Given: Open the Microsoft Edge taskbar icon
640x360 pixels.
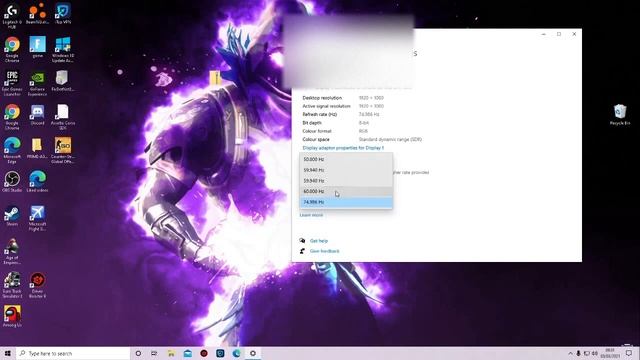Looking at the screenshot, I should click(x=236, y=353).
